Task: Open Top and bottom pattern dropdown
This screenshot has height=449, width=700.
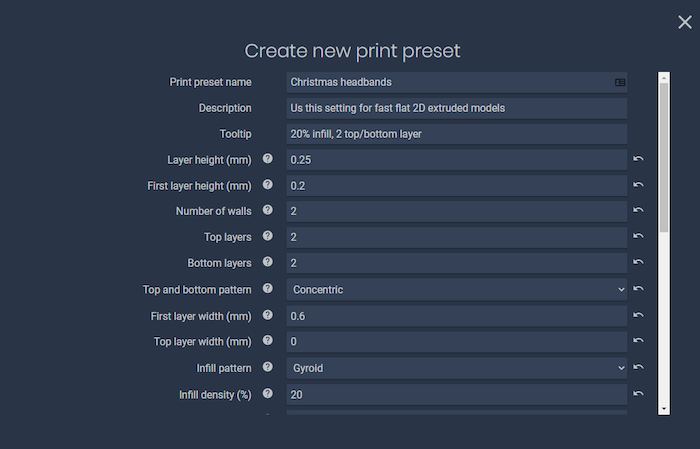Action: click(x=457, y=290)
